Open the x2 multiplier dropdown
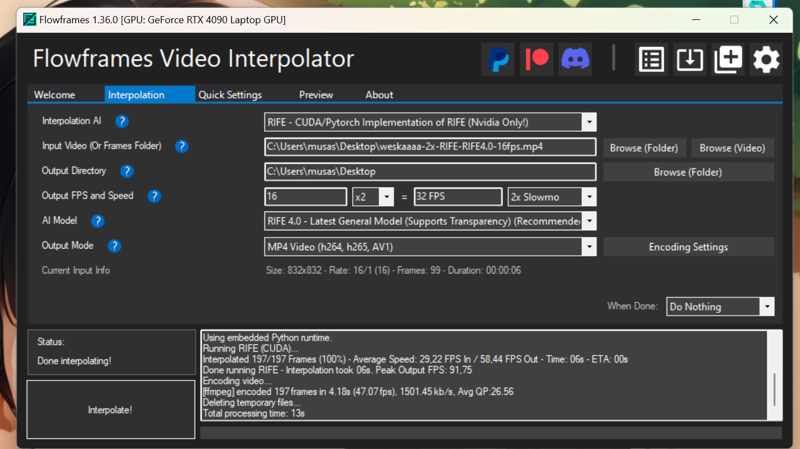This screenshot has width=800, height=449. pos(387,197)
